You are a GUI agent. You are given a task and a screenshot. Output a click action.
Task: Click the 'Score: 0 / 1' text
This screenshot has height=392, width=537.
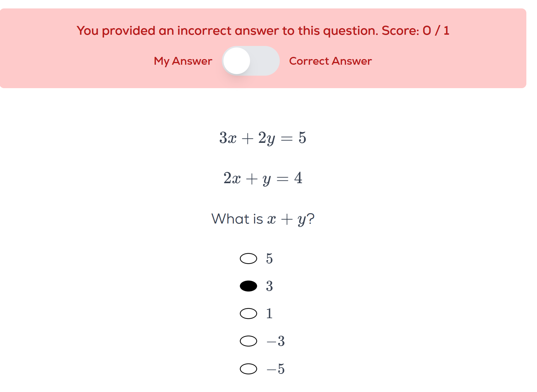[415, 31]
